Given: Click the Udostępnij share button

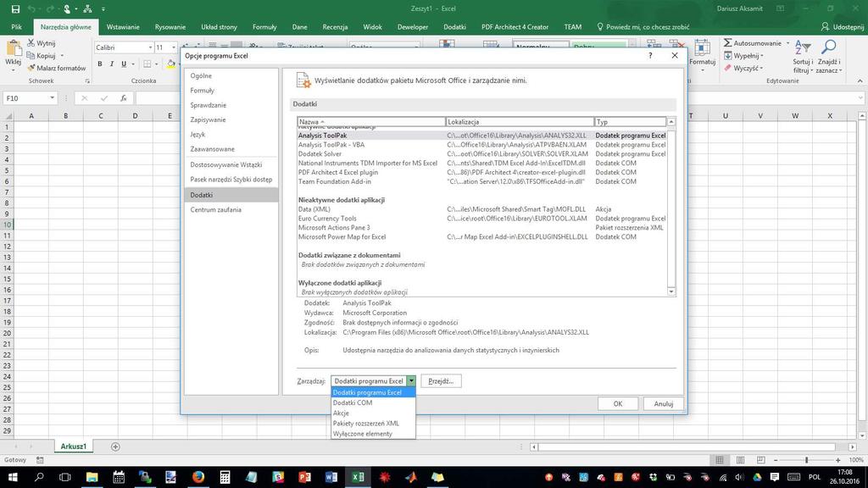Looking at the screenshot, I should coord(842,26).
